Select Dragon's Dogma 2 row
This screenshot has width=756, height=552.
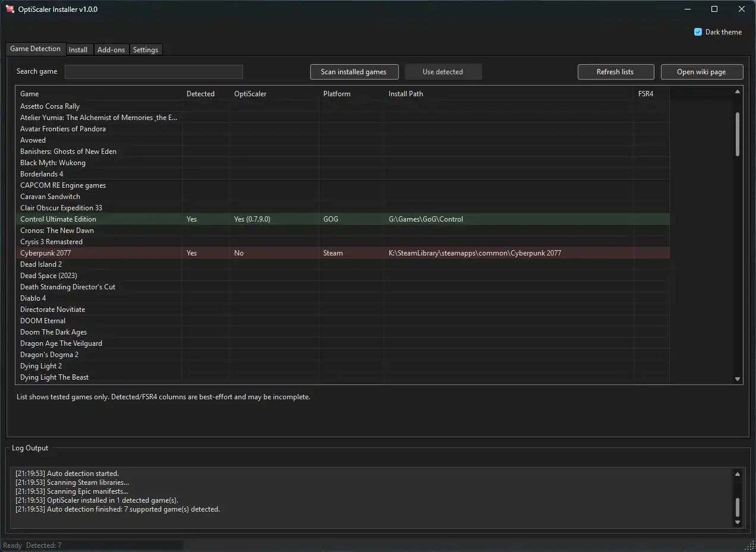342,355
